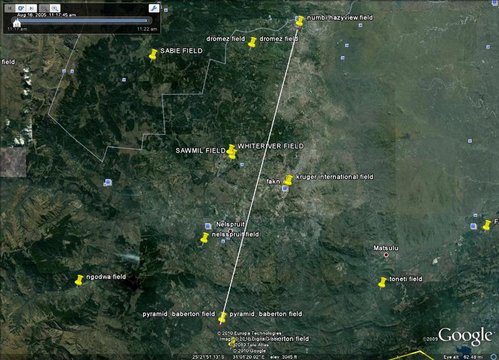The image size is (499, 360).
Task: Select kruger international field pushpin
Action: [x=288, y=180]
